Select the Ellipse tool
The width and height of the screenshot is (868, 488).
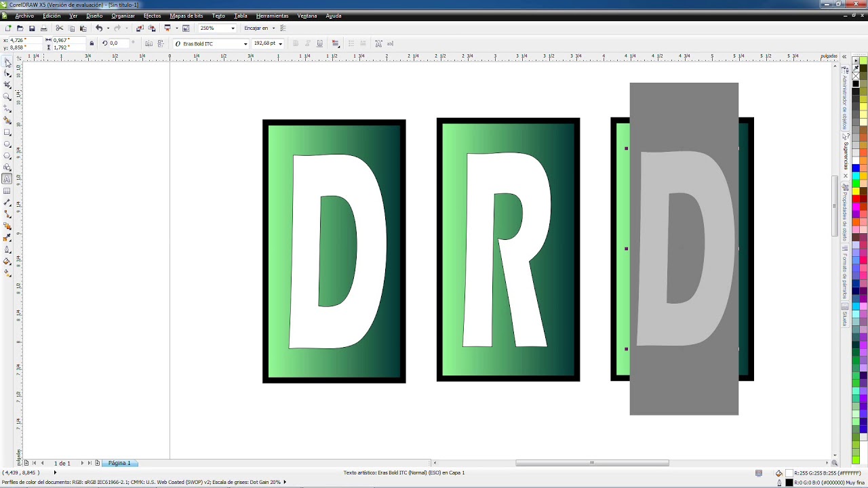(7, 144)
